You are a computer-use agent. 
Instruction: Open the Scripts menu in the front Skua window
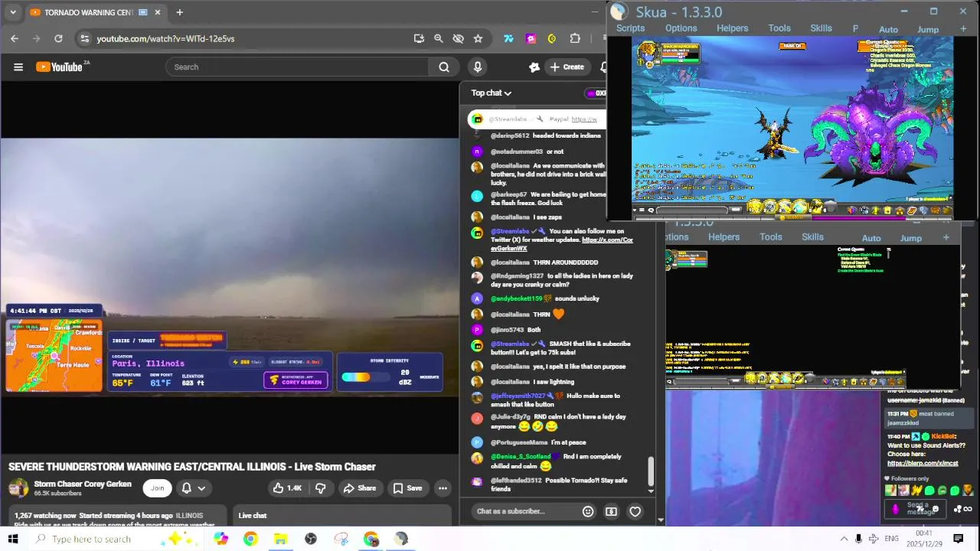[630, 28]
